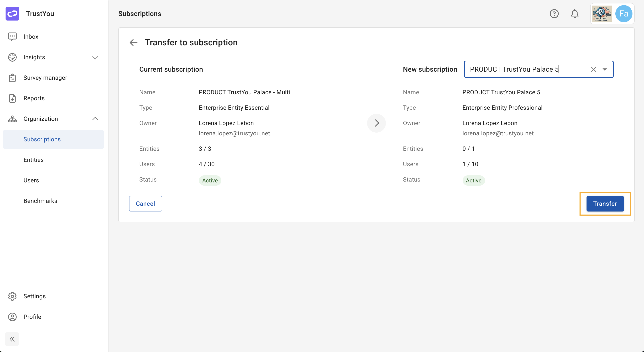Open Settings from the sidebar

pyautogui.click(x=53, y=296)
